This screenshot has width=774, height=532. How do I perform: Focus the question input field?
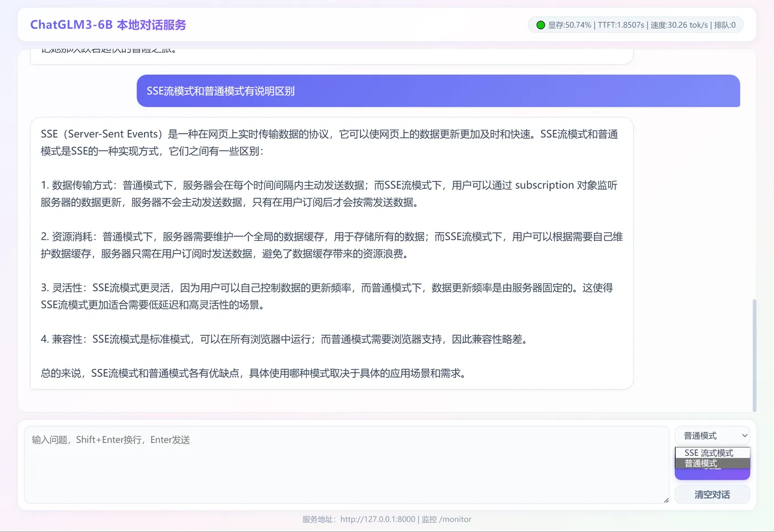[x=347, y=465]
